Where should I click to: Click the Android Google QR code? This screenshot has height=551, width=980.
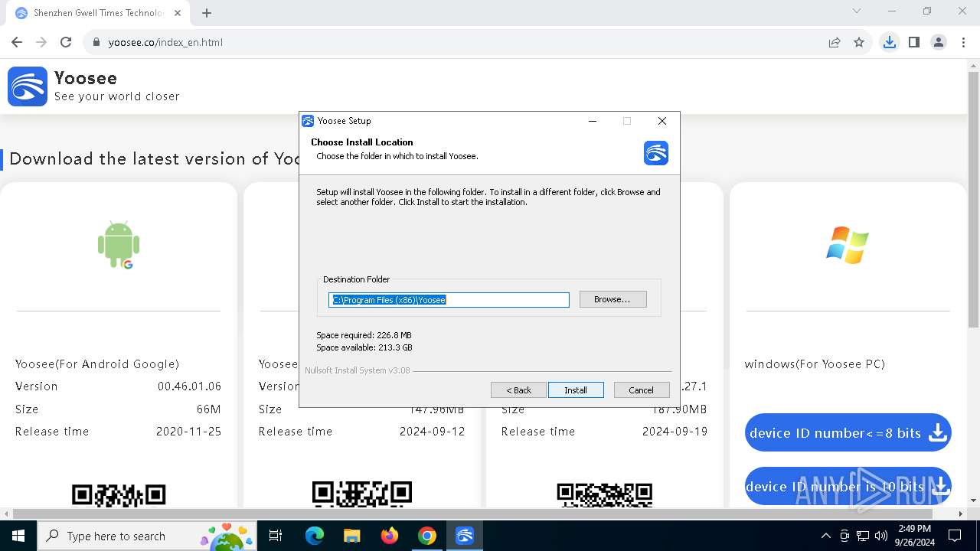pos(119,494)
